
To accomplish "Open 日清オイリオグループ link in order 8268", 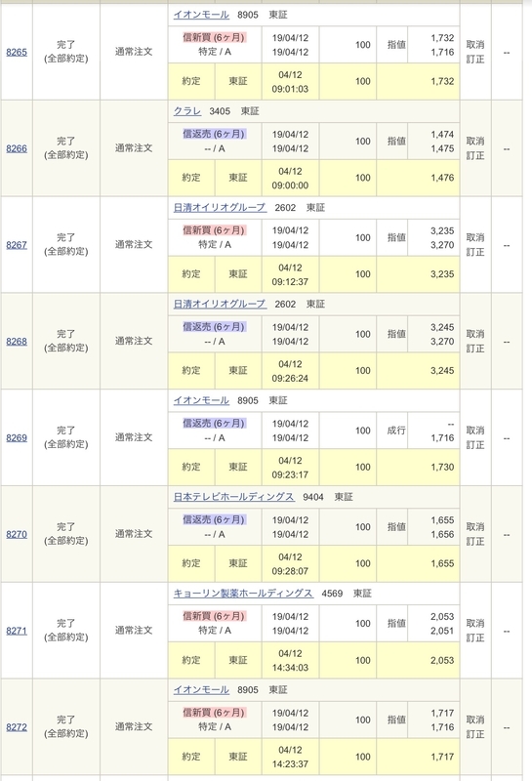I will (220, 304).
